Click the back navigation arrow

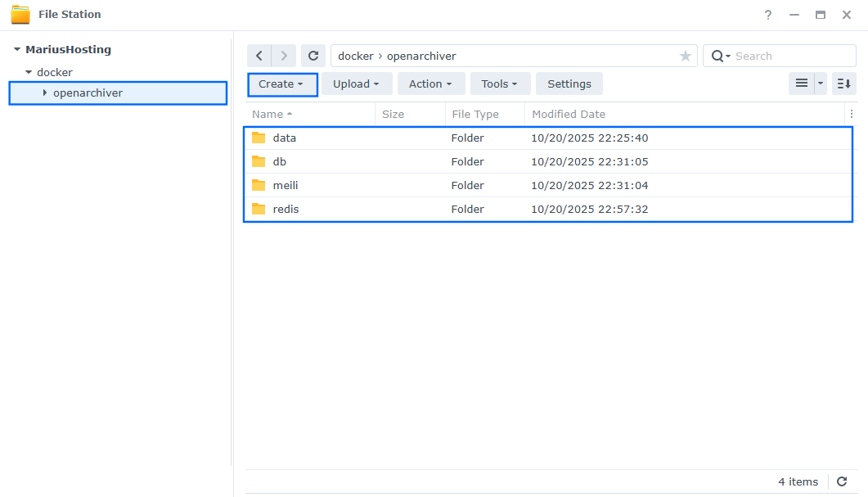tap(259, 56)
